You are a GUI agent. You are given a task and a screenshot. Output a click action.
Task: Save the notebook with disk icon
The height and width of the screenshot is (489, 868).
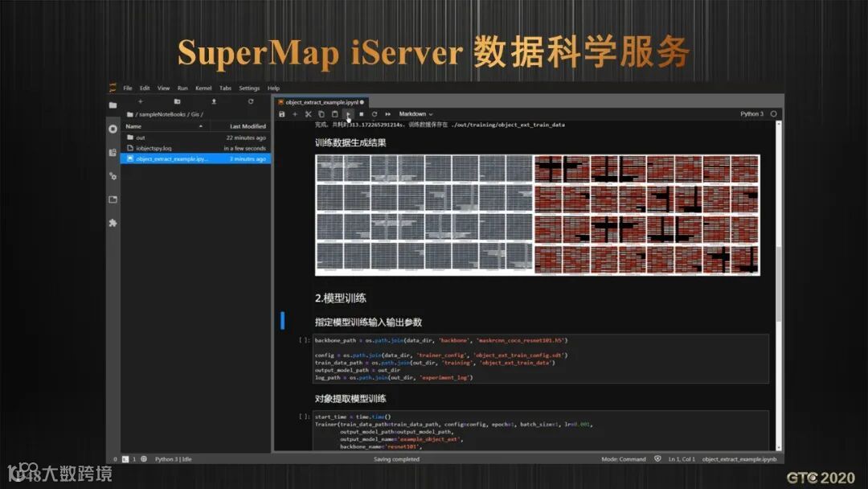coord(282,114)
